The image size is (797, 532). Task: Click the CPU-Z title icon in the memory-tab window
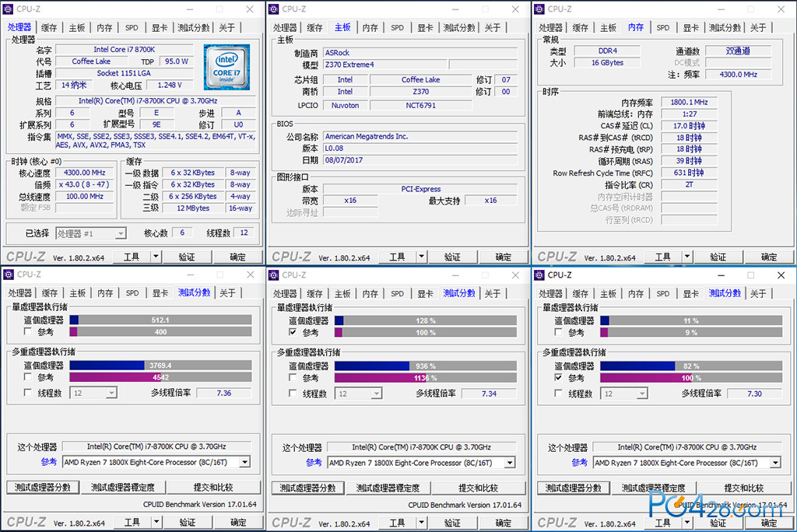pyautogui.click(x=540, y=9)
